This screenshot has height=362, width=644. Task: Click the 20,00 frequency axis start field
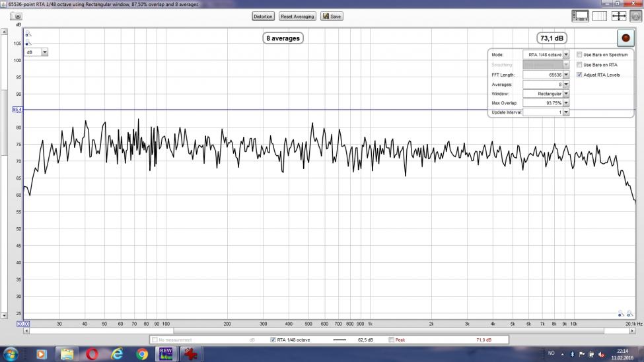[x=23, y=324]
